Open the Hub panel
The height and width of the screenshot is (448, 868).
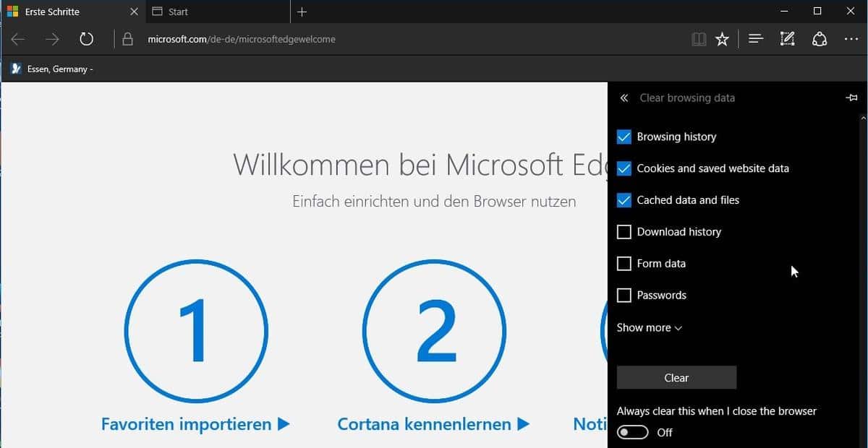pyautogui.click(x=755, y=39)
